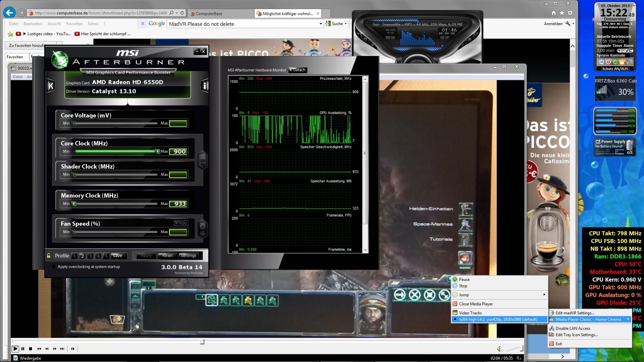Select the h264 high L4.2 video track
The image size is (644, 362).
tap(499, 319)
